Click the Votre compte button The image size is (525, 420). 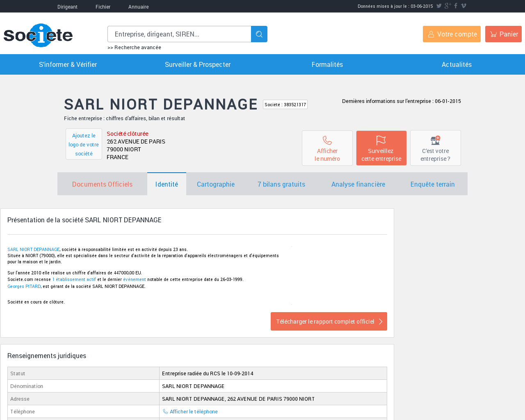click(x=452, y=34)
